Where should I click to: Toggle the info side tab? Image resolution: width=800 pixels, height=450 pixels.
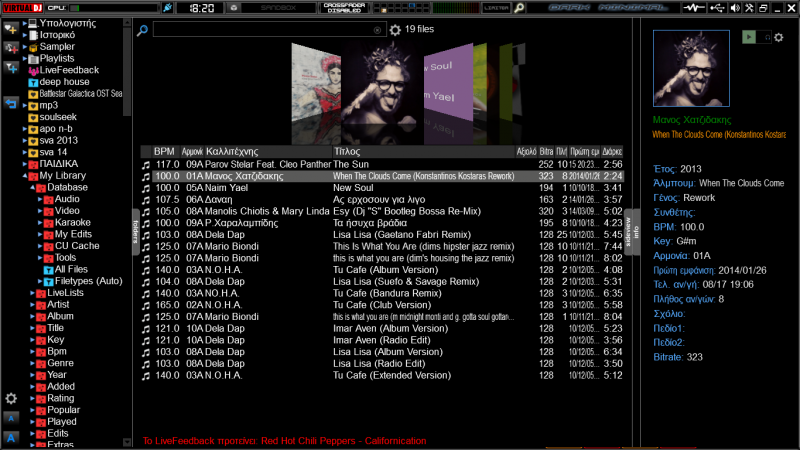click(x=636, y=232)
